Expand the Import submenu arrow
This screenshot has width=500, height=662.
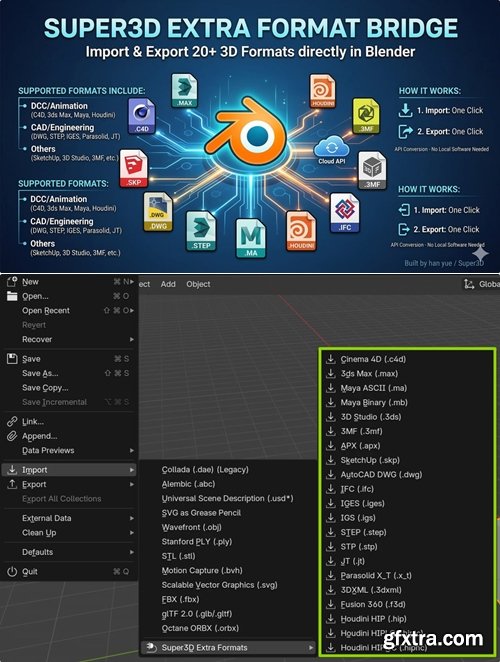132,469
